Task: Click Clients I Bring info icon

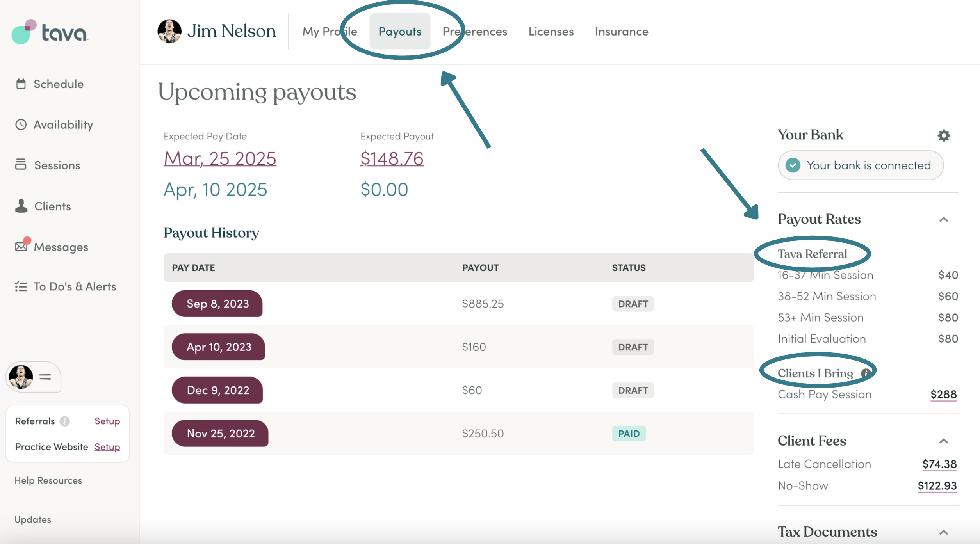Action: click(x=865, y=373)
